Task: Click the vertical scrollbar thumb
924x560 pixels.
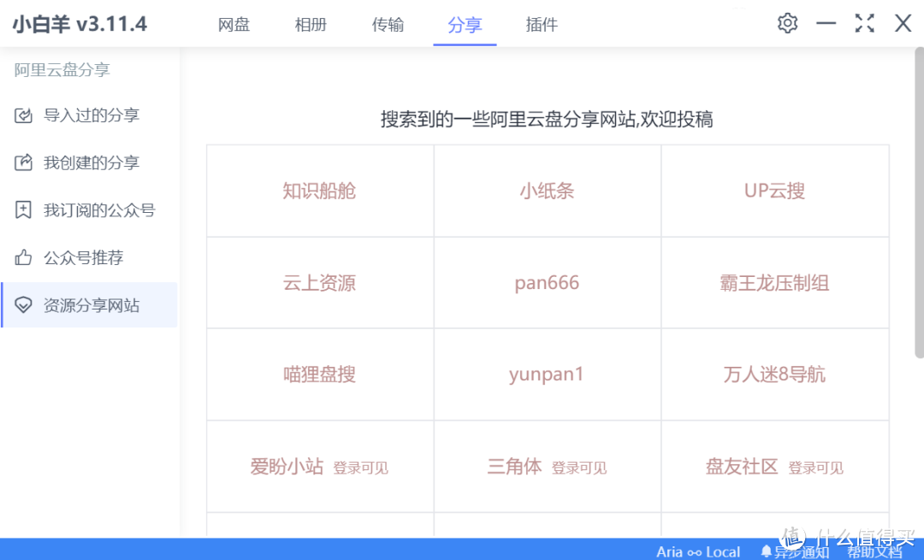Action: (x=919, y=203)
